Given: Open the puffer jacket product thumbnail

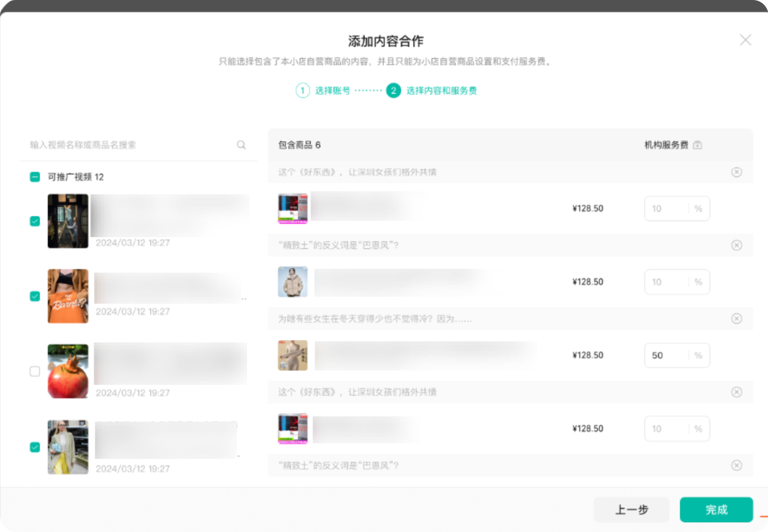Looking at the screenshot, I should click(293, 282).
